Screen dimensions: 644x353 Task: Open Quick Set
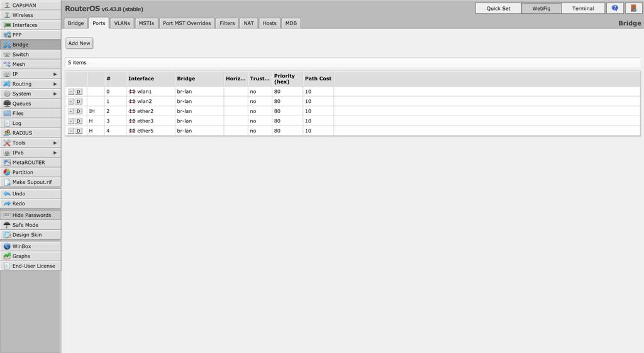point(498,8)
